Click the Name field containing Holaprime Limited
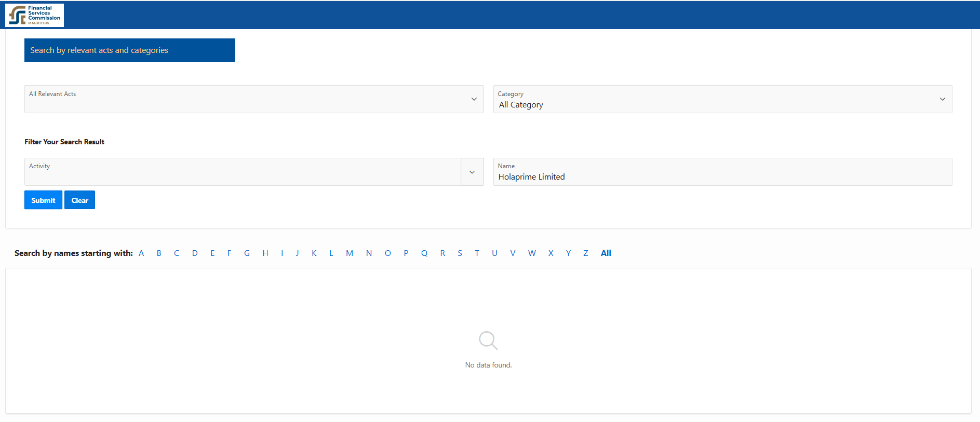 (722, 172)
